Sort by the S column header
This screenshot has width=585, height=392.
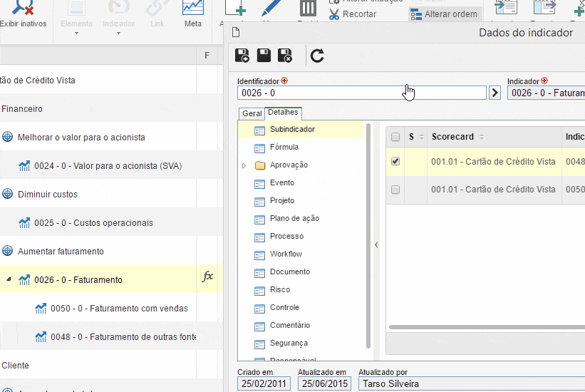click(416, 137)
